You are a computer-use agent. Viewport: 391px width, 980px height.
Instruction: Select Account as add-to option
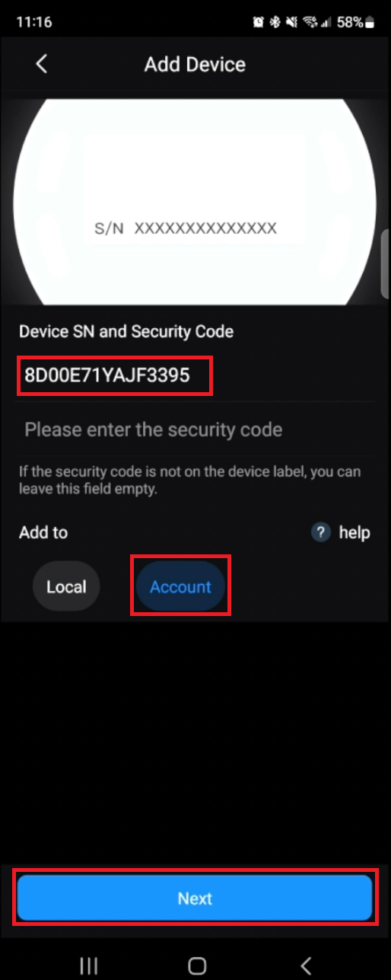pyautogui.click(x=180, y=587)
